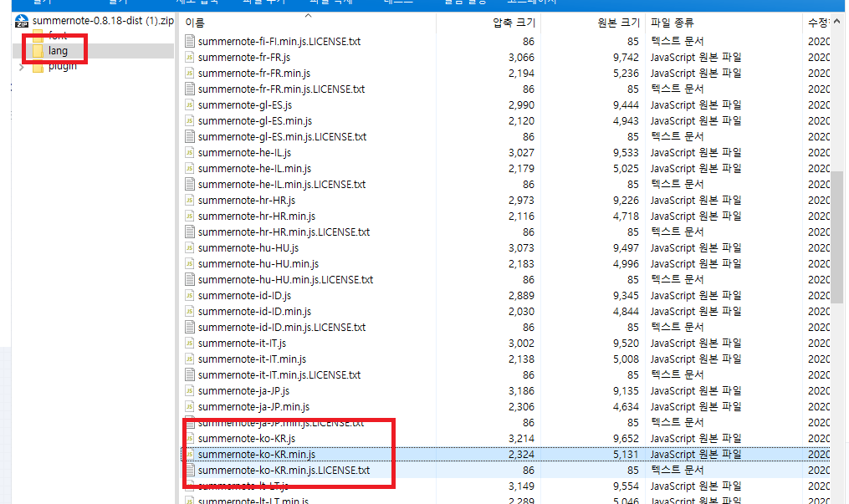Expand the plugin folder in the tree
The image size is (849, 504).
[22, 67]
